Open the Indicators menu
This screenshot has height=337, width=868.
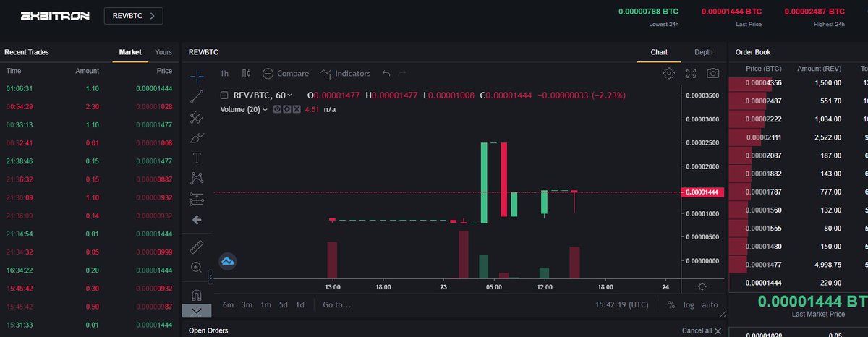[345, 74]
